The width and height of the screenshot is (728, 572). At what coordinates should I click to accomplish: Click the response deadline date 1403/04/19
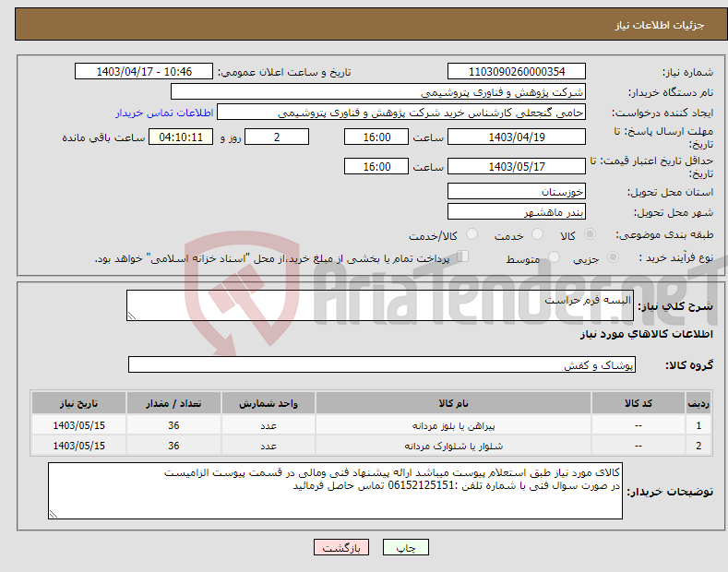pos(517,137)
